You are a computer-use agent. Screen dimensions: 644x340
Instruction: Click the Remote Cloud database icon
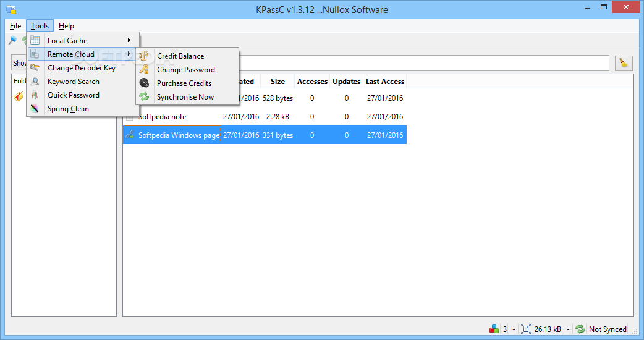35,54
